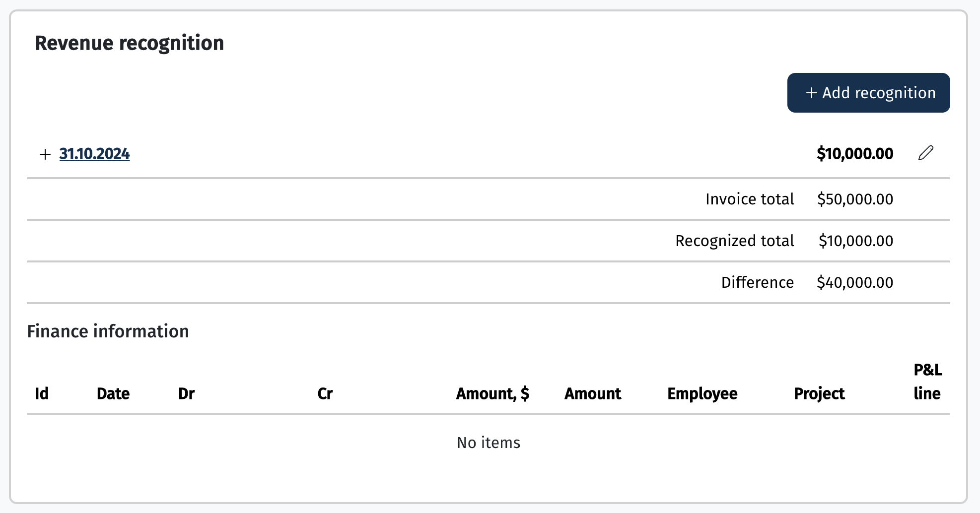The width and height of the screenshot is (980, 513).
Task: Click the Recognized total label
Action: (735, 241)
